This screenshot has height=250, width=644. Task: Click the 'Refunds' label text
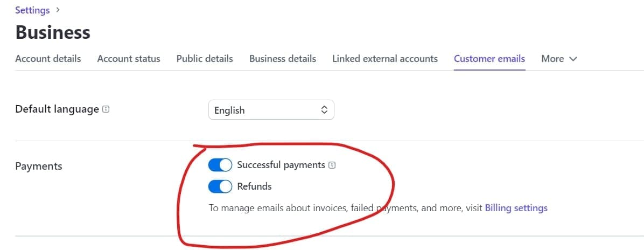[x=254, y=186]
